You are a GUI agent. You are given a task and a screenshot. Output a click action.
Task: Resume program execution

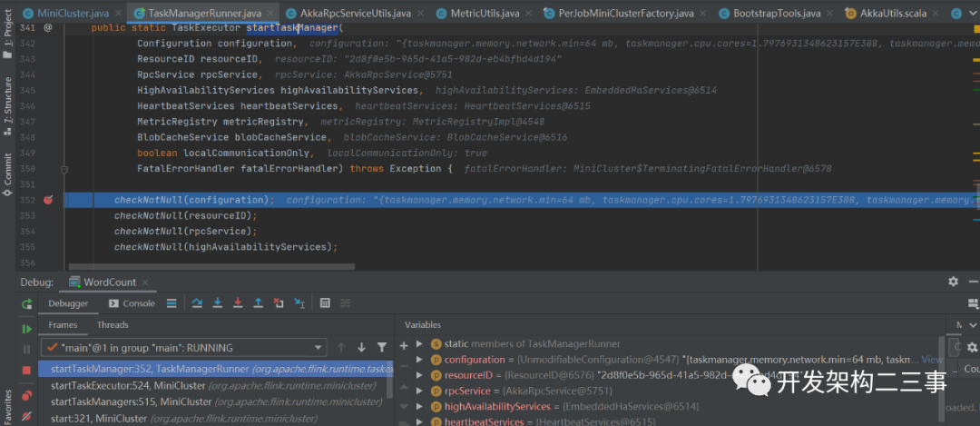coord(26,329)
